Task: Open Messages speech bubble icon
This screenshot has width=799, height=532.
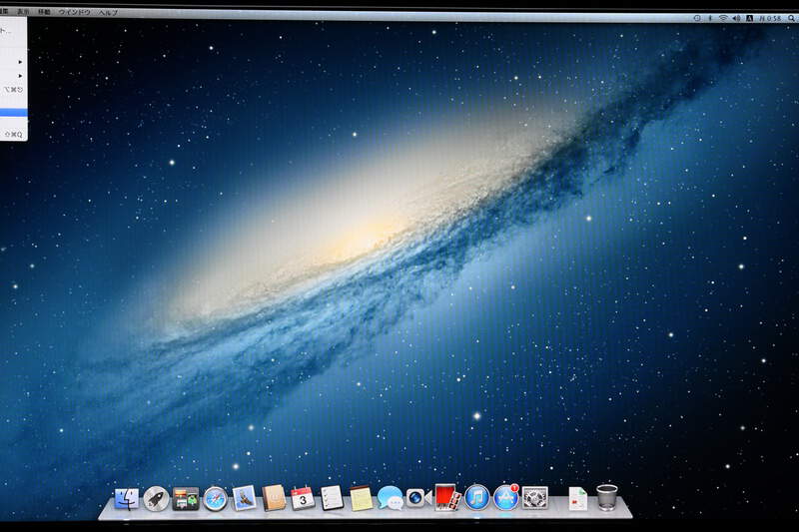Action: tap(391, 498)
